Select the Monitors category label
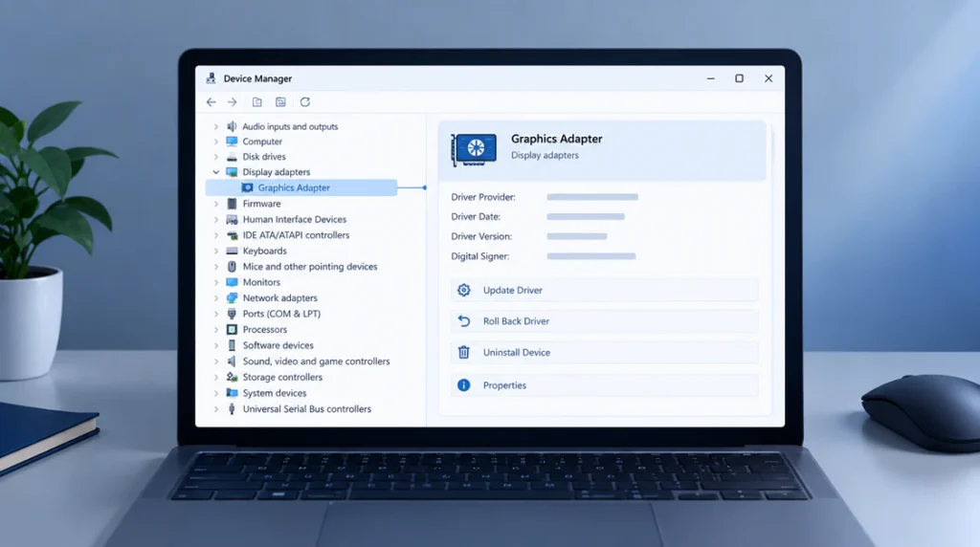The height and width of the screenshot is (547, 980). 261,282
